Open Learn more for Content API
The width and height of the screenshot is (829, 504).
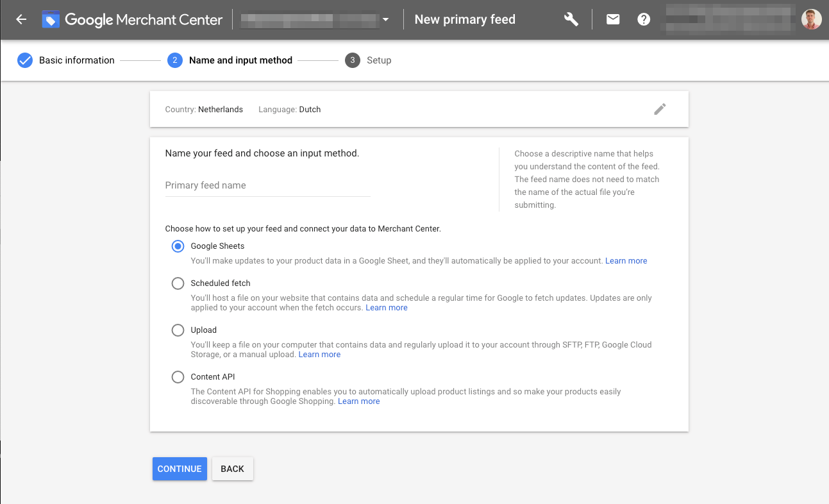click(x=359, y=401)
